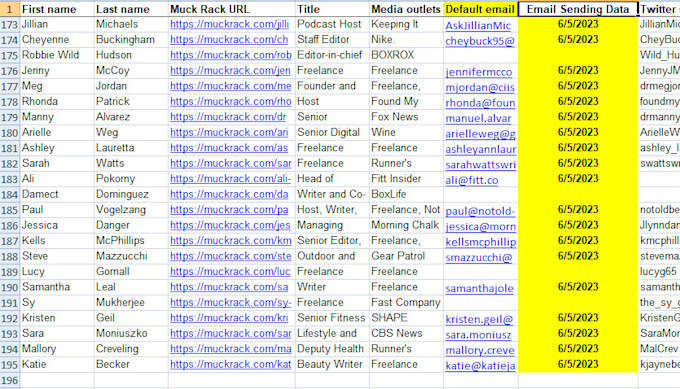Screen dimensions: 680x389
Task: Select the Gear Patrol outlet cell
Action: point(406,256)
